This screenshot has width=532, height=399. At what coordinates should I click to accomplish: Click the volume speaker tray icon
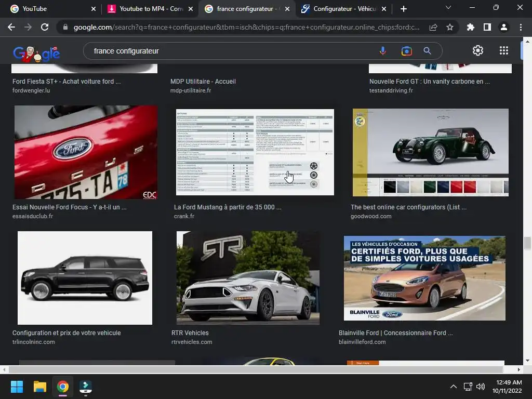click(481, 387)
